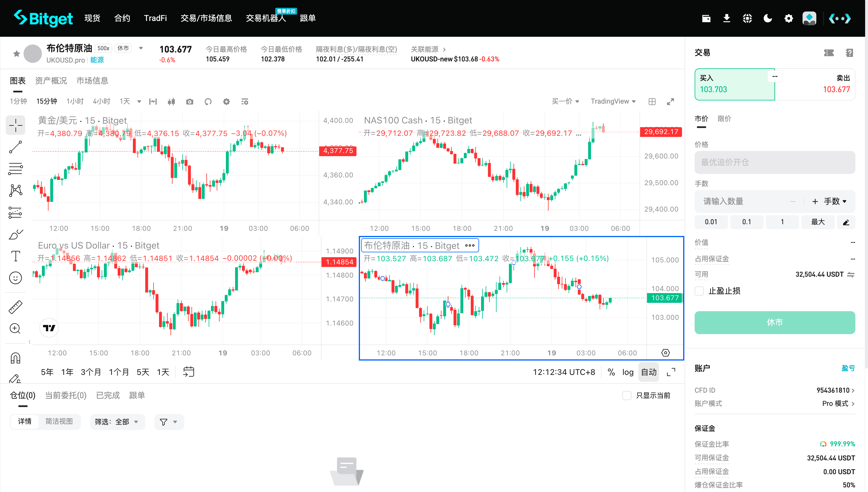
Task: Take a chart snapshot with camera icon
Action: pyautogui.click(x=189, y=102)
